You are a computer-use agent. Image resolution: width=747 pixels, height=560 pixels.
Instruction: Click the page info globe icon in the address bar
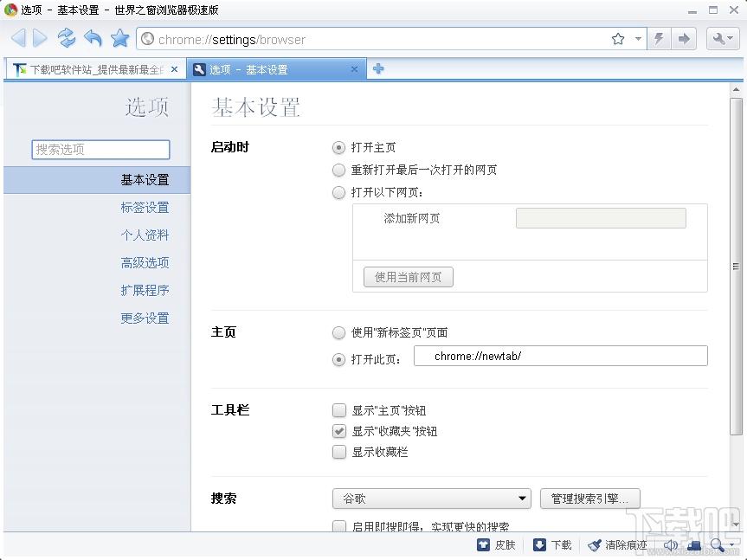pos(148,39)
